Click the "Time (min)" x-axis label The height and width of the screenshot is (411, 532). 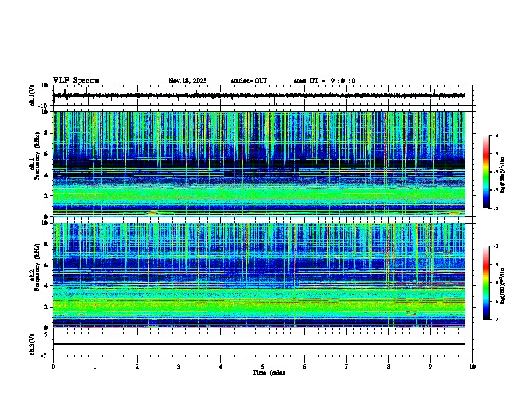coord(269,373)
